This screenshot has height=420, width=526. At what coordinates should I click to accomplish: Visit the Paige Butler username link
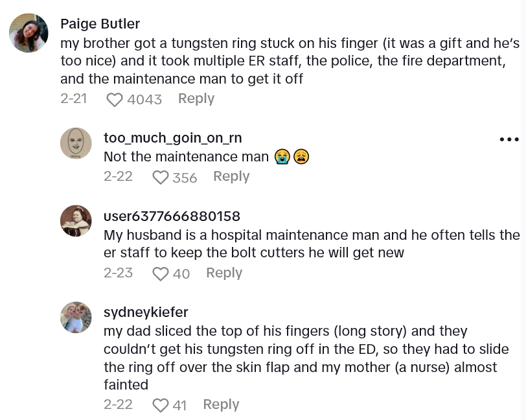[x=100, y=24]
